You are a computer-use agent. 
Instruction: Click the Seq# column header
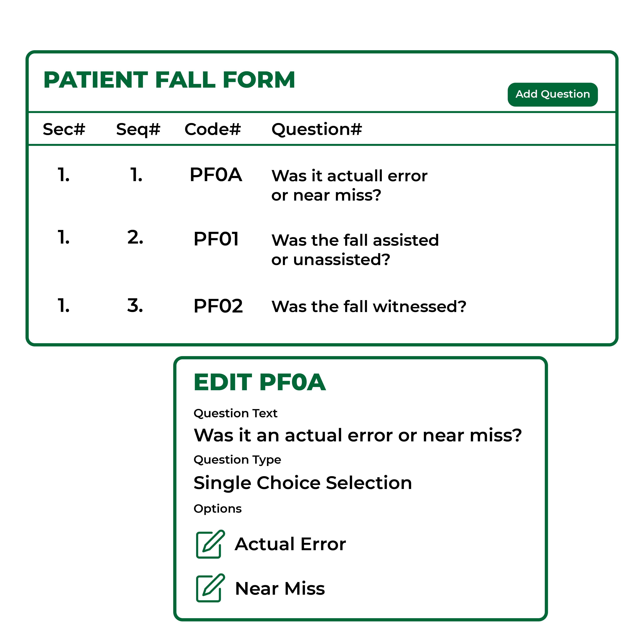coord(138,130)
